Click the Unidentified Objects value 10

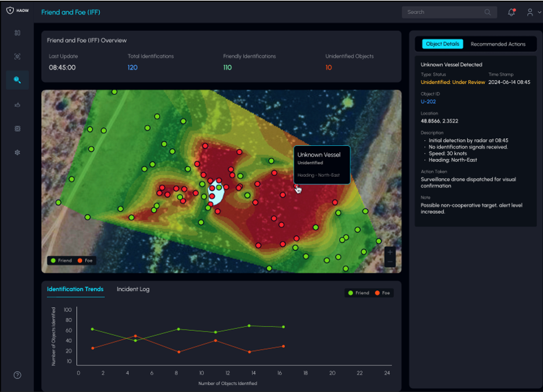tap(328, 68)
